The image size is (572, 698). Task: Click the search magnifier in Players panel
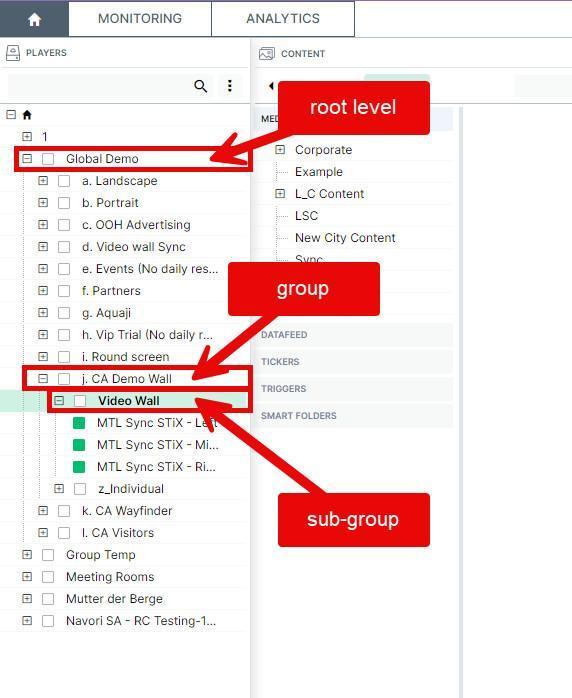pos(201,86)
